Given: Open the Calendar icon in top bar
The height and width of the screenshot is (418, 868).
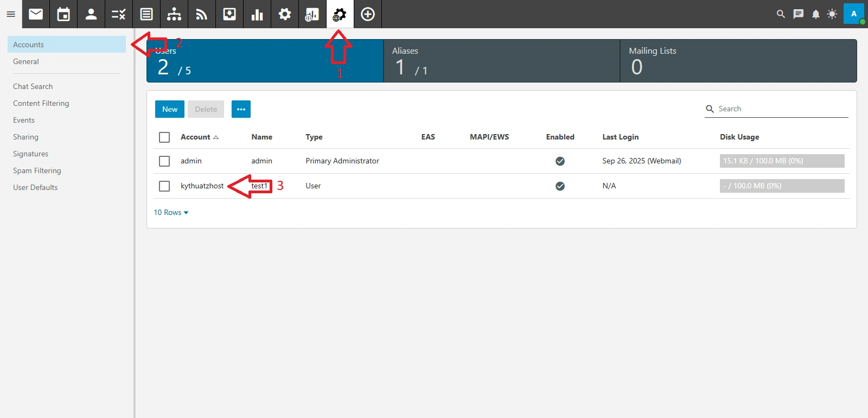Looking at the screenshot, I should pos(63,14).
